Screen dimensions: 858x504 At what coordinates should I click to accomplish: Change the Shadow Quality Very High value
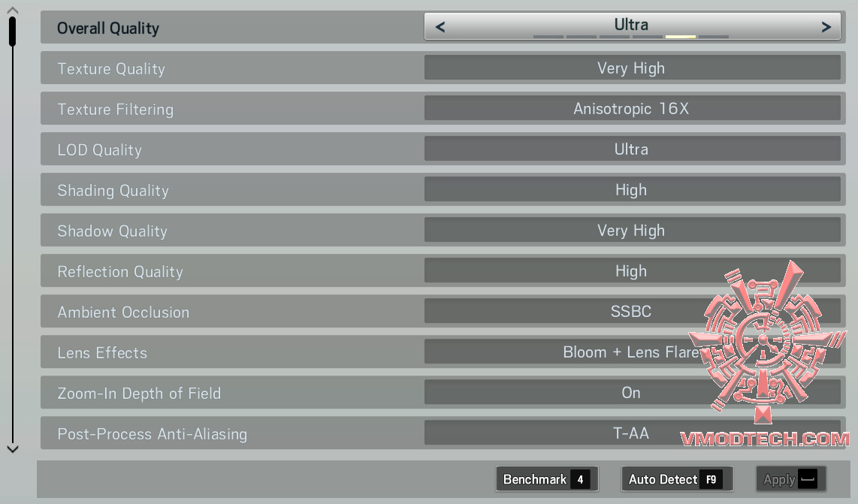tap(631, 231)
